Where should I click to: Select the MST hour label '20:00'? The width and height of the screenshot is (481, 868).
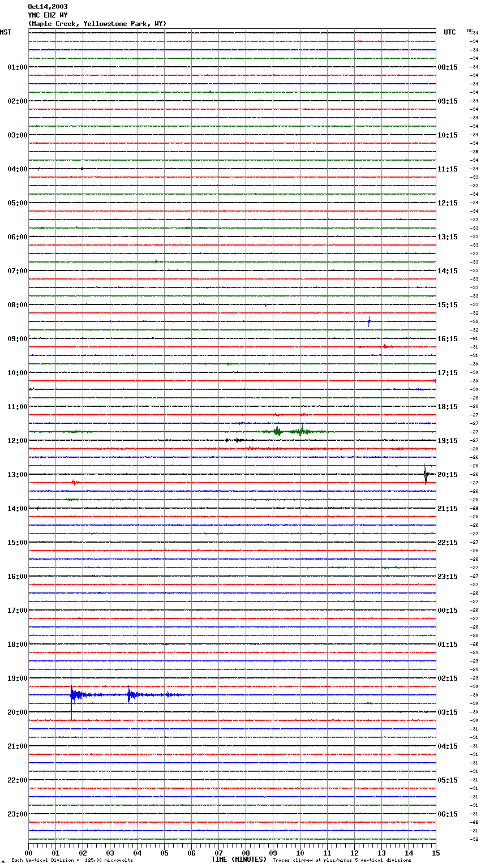(18, 712)
